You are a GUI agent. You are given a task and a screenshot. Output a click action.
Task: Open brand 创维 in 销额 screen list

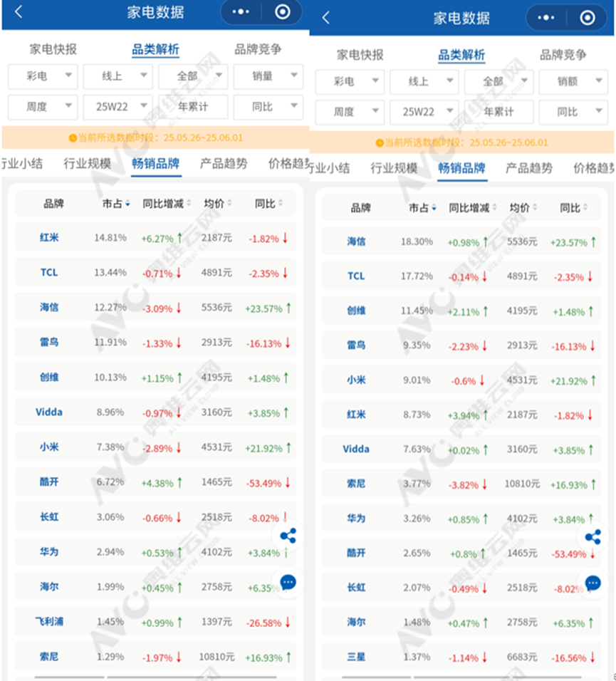pos(356,311)
